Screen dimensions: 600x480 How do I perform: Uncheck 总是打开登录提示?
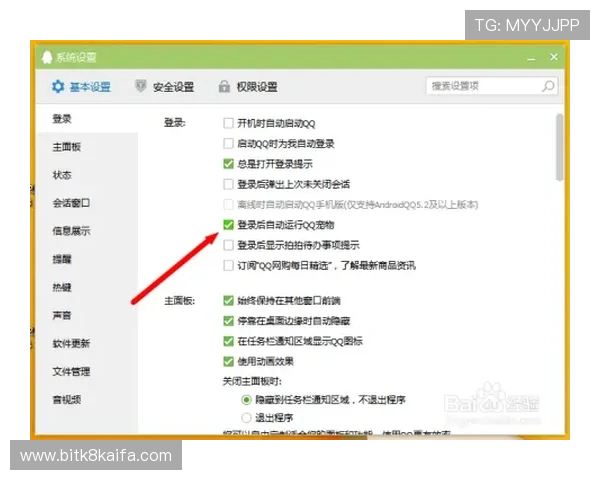(x=228, y=164)
